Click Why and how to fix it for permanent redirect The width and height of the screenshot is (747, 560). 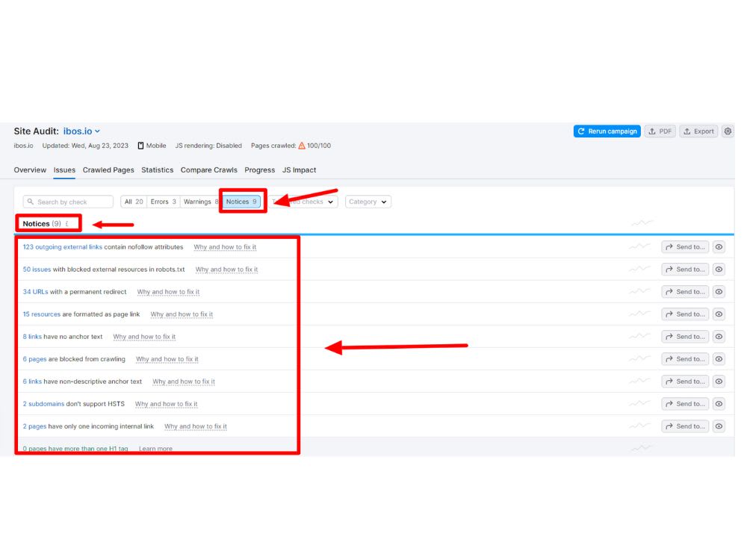click(168, 291)
